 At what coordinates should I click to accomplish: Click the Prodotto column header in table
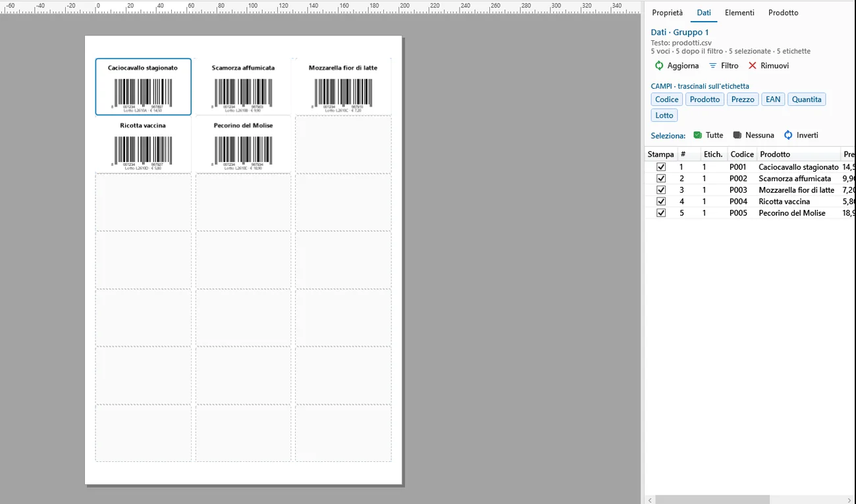click(x=799, y=155)
